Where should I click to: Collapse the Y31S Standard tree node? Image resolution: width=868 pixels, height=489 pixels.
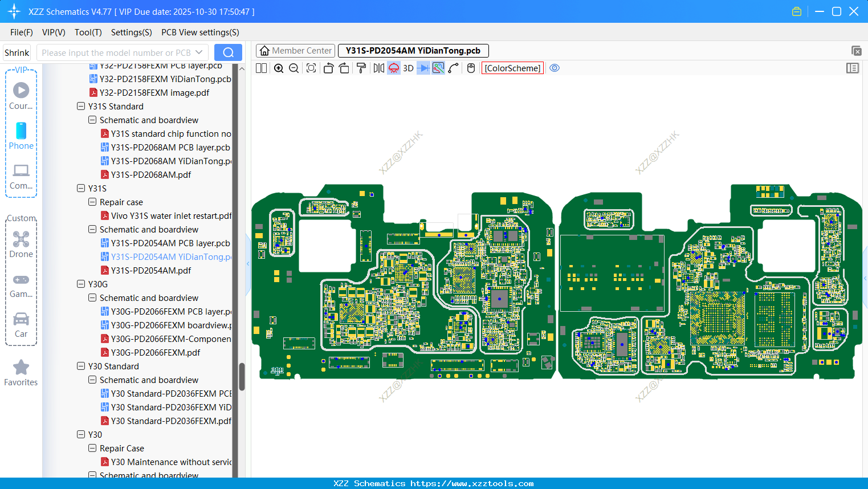pyautogui.click(x=80, y=106)
